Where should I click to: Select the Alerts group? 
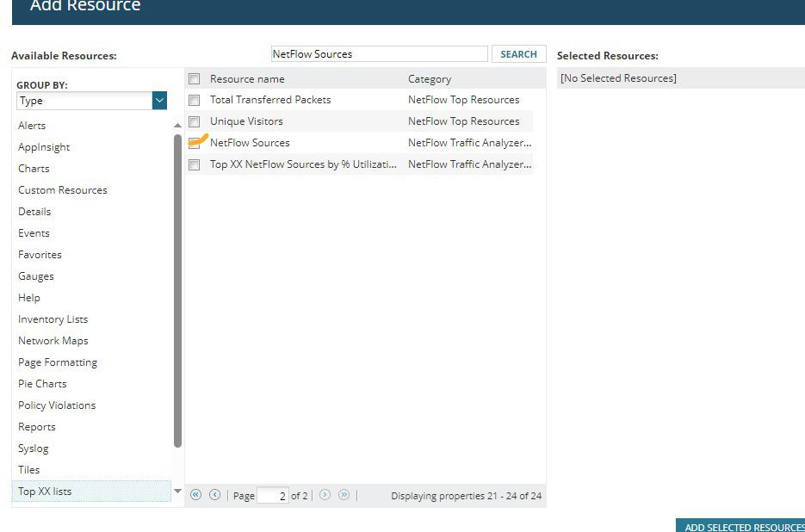pos(32,126)
